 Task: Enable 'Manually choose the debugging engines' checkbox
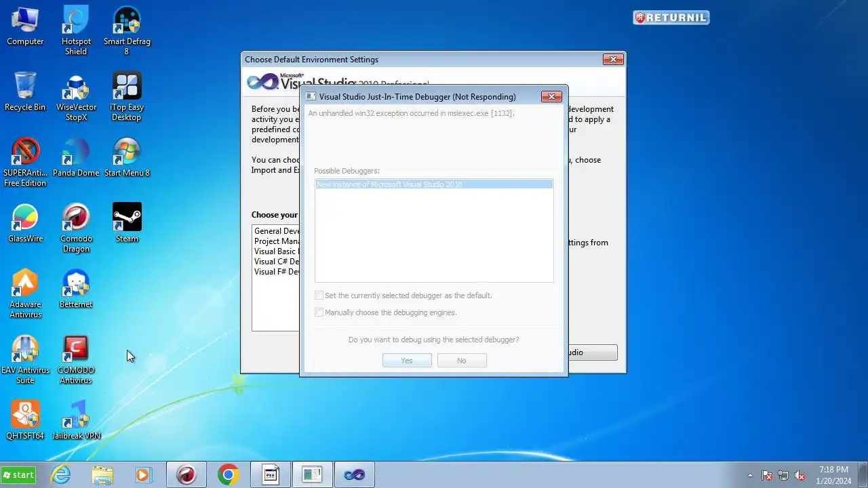[319, 312]
